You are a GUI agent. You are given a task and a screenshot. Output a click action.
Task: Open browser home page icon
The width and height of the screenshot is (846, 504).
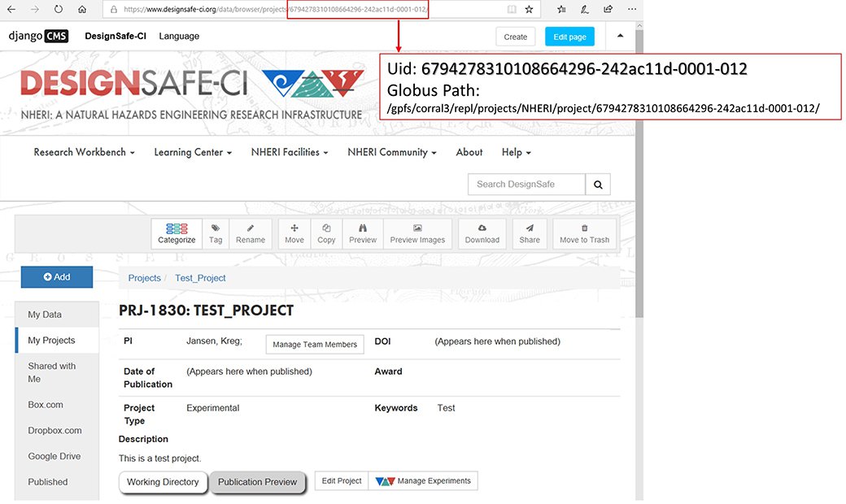coord(82,9)
